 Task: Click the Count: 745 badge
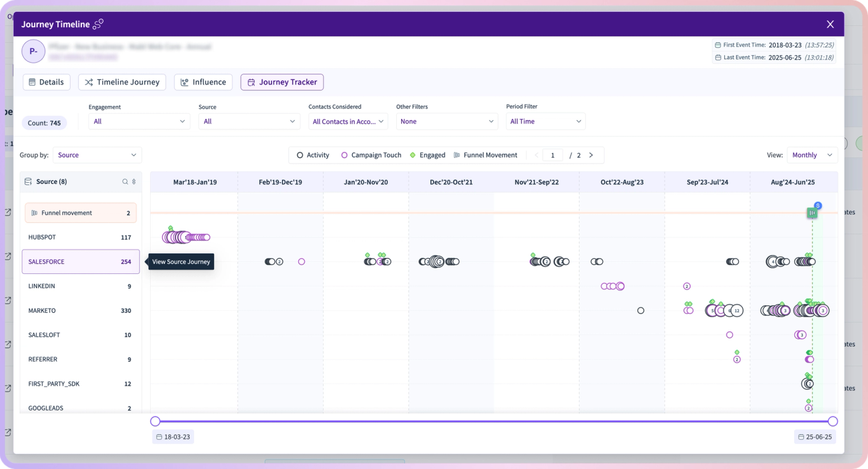[x=44, y=123]
